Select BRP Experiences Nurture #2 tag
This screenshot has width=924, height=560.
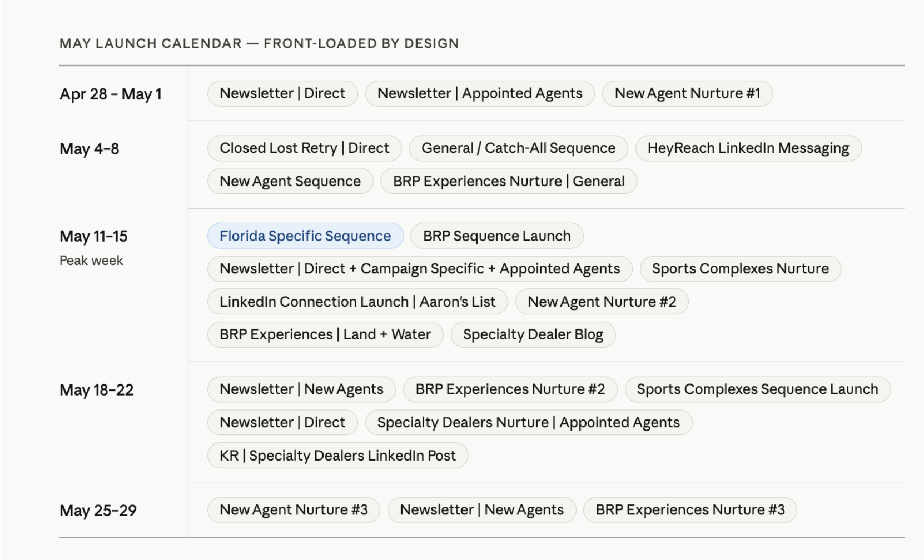click(x=510, y=389)
